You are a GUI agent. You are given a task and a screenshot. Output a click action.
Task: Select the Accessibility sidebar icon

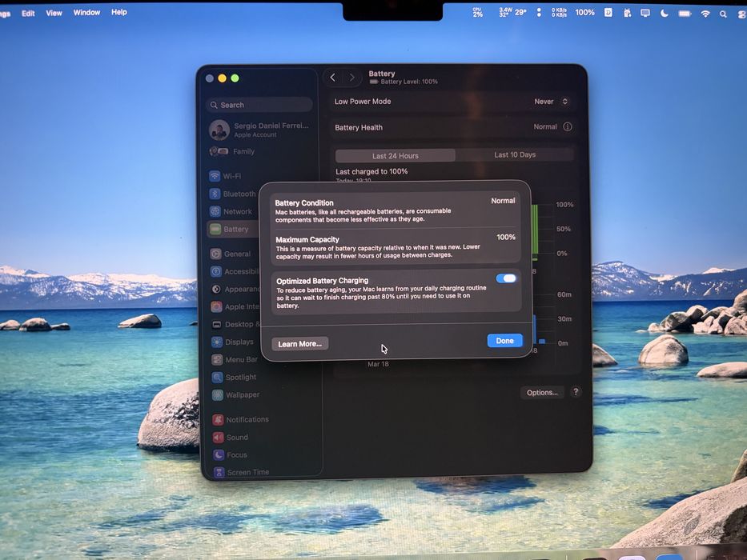point(216,271)
